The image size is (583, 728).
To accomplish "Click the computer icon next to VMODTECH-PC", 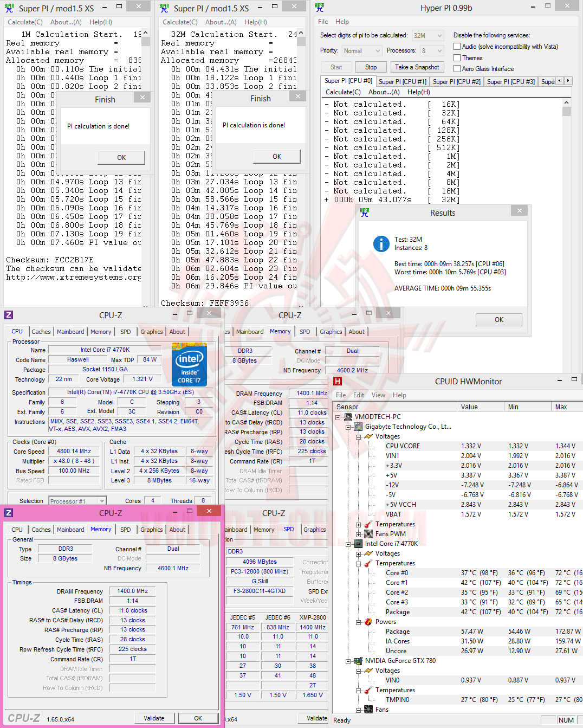I will 348,417.
